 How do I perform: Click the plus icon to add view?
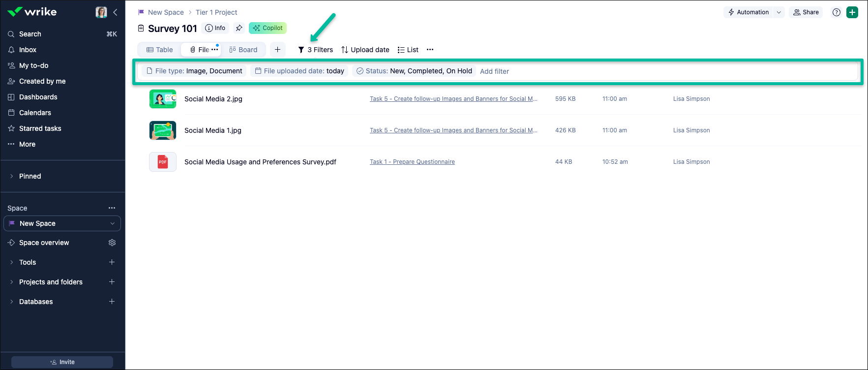pyautogui.click(x=277, y=50)
